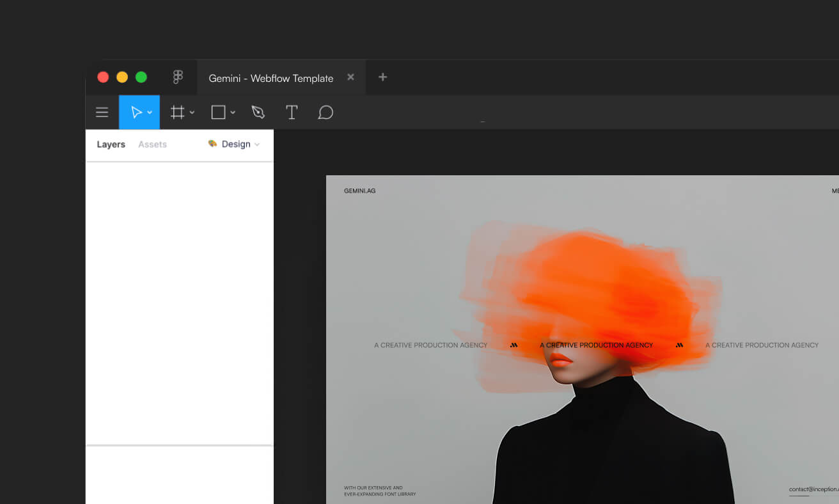Open the Design page dropdown
This screenshot has width=839, height=504.
pyautogui.click(x=234, y=145)
